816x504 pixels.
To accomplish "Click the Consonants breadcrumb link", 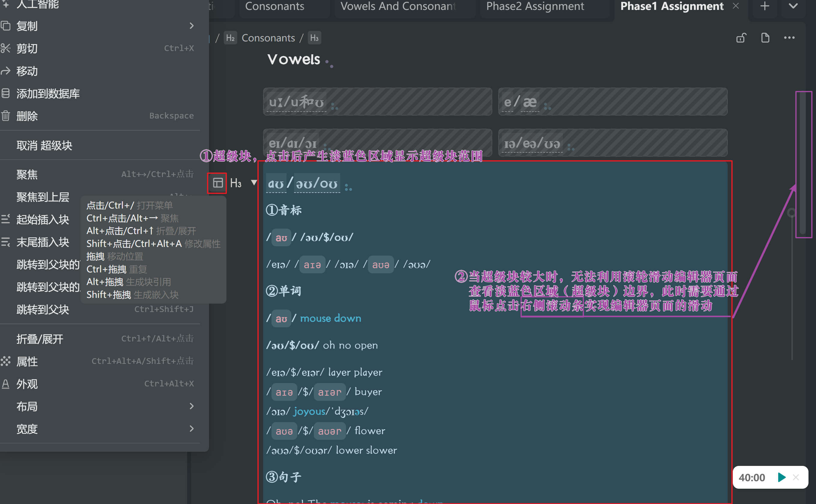I will [268, 38].
